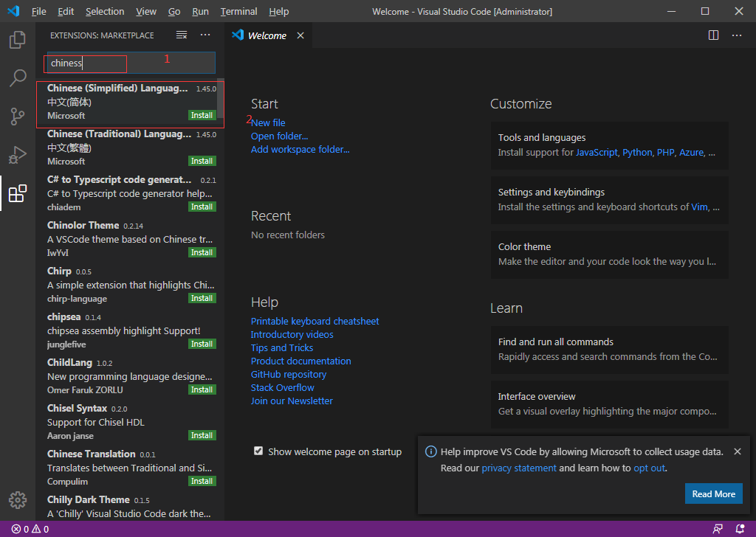Open Introductory videos link

[x=292, y=334]
